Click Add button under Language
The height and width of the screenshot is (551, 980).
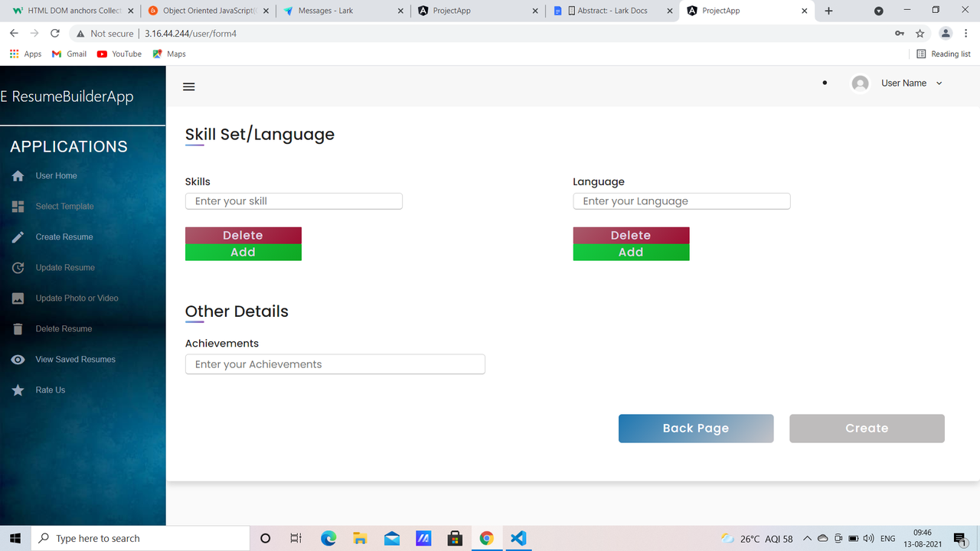(x=631, y=253)
